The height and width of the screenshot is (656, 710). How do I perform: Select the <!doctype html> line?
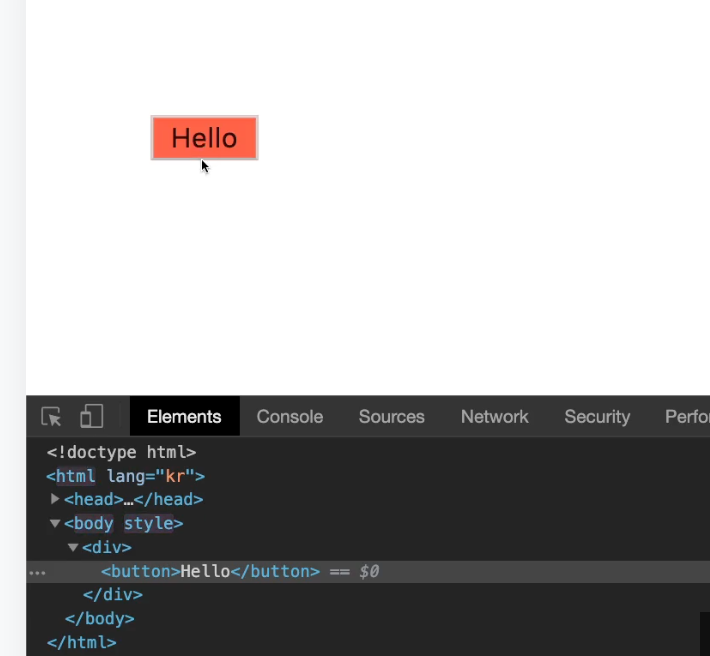121,452
